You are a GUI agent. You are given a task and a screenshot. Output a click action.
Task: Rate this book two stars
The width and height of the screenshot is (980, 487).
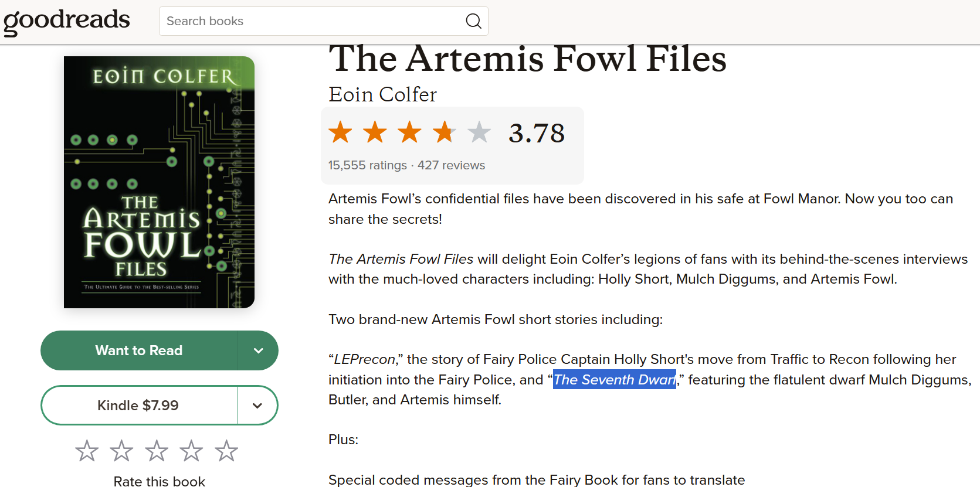click(121, 451)
